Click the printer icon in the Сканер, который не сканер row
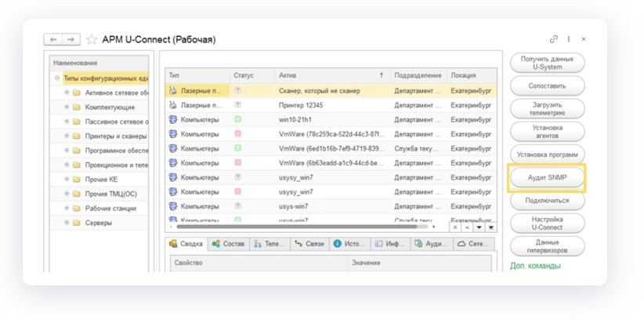644x320 pixels. [173, 90]
